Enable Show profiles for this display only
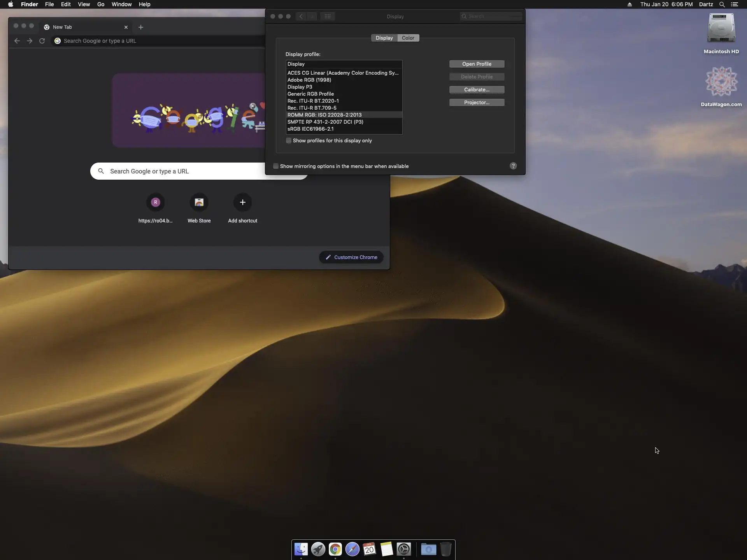 tap(289, 141)
